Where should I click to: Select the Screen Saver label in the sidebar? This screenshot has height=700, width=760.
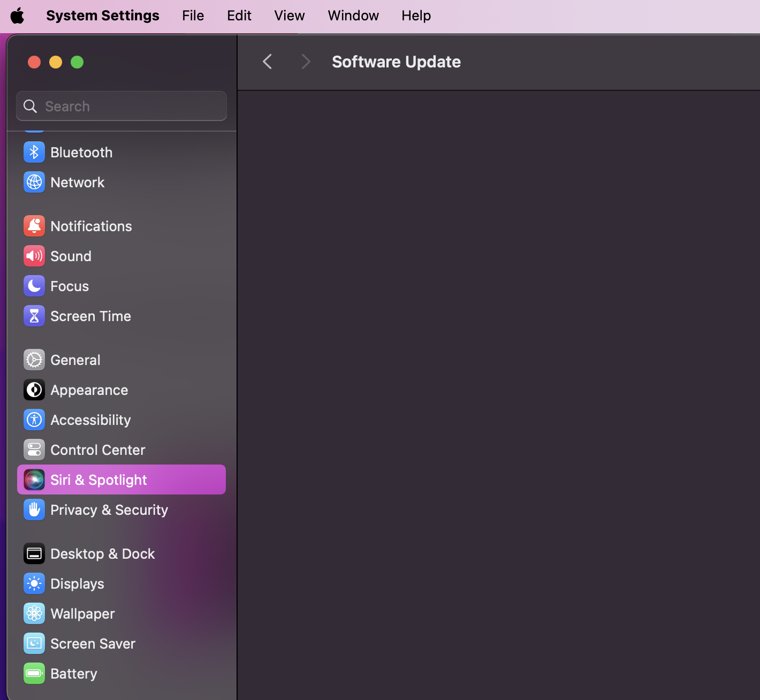pos(93,644)
